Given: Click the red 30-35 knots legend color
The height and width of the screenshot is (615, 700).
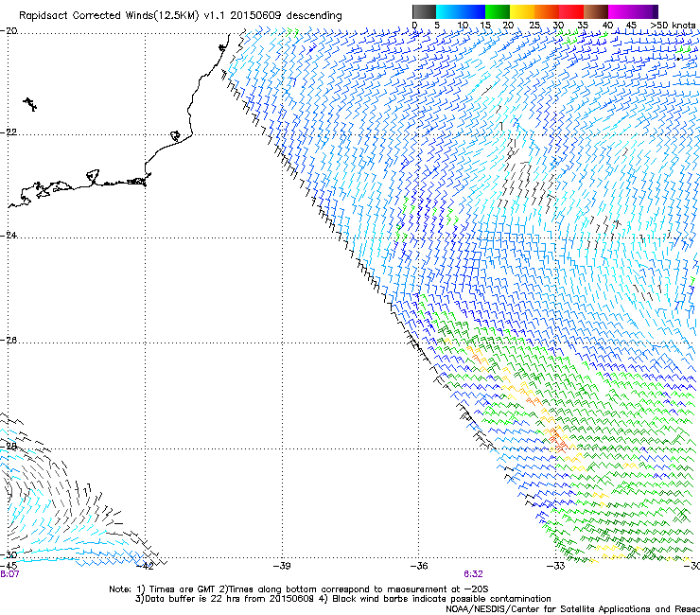Looking at the screenshot, I should [x=571, y=11].
